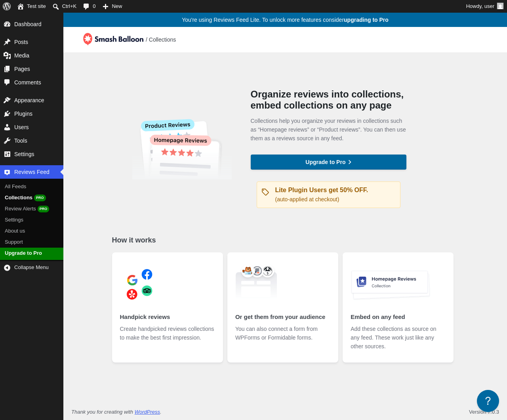Click Test site link

coord(32,6)
